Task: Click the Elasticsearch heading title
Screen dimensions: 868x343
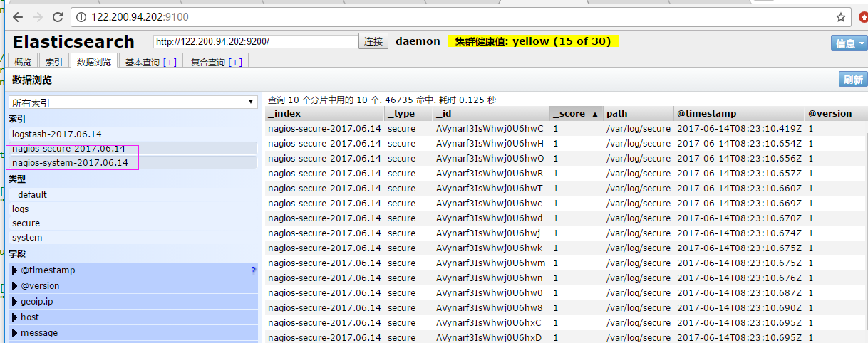Action: pyautogui.click(x=73, y=42)
